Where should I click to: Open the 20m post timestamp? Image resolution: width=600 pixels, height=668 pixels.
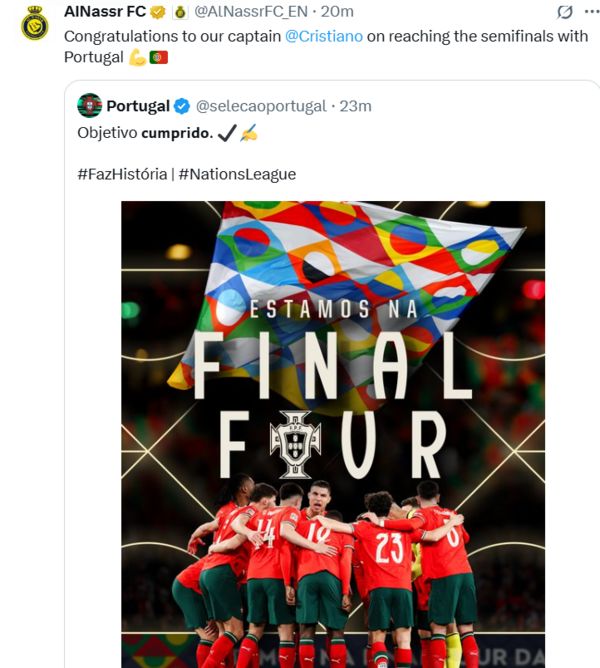pyautogui.click(x=337, y=12)
